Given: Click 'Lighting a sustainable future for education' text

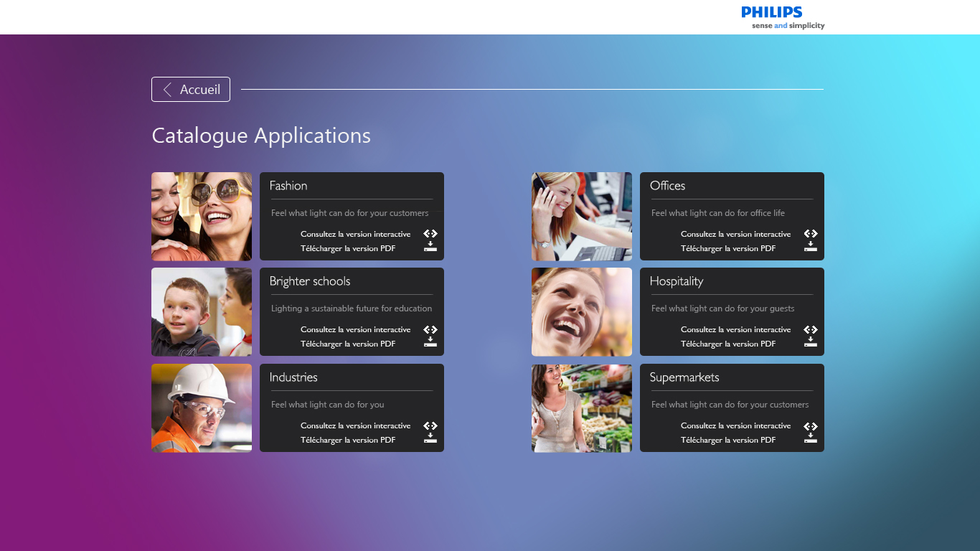Looking at the screenshot, I should coord(352,309).
